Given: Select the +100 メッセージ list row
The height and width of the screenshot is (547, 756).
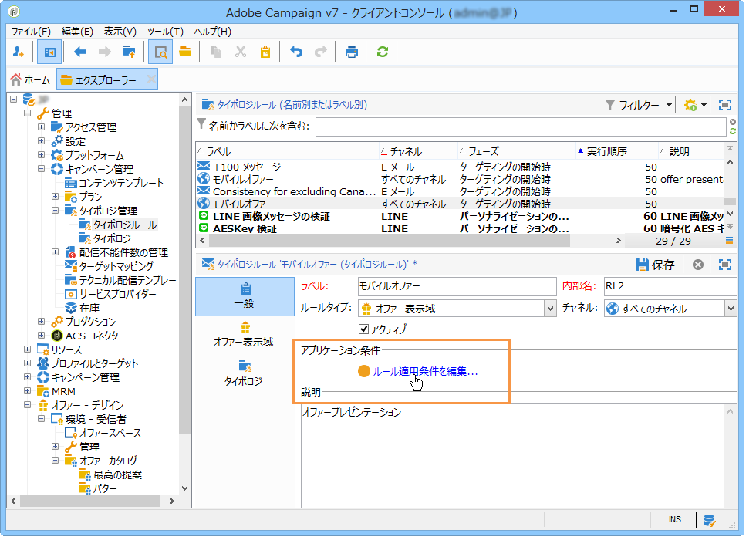Looking at the screenshot, I should (x=461, y=167).
